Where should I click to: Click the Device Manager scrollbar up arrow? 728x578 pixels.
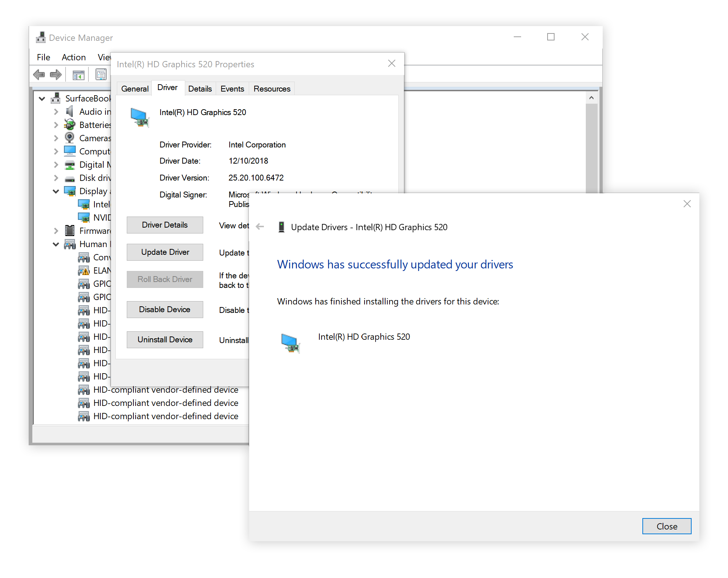[591, 98]
